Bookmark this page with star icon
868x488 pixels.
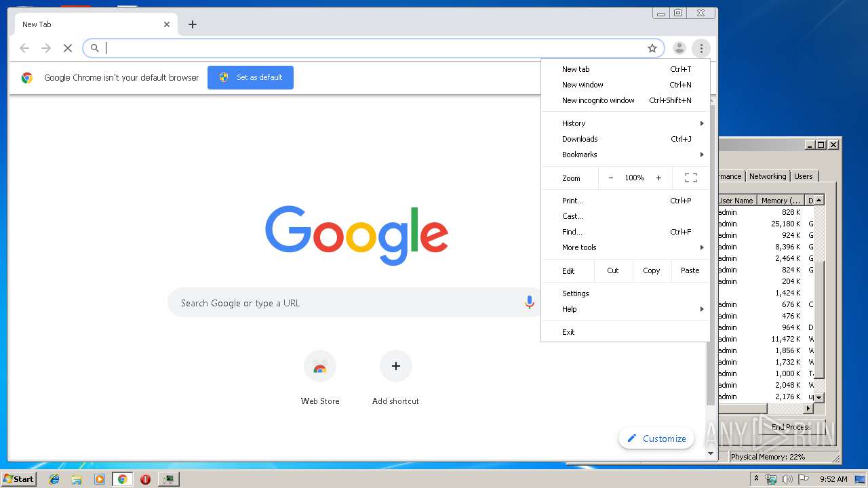click(652, 48)
